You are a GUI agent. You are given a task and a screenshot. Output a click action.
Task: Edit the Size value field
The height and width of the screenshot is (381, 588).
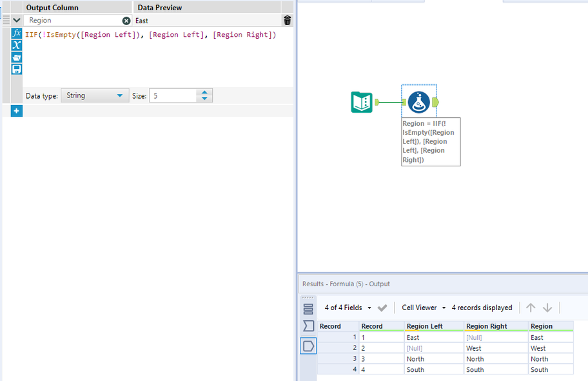point(173,95)
